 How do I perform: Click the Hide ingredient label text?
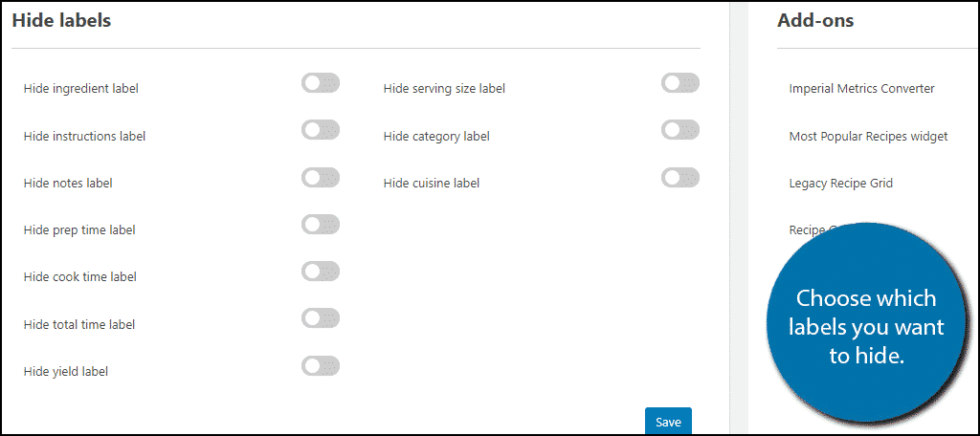tap(81, 89)
